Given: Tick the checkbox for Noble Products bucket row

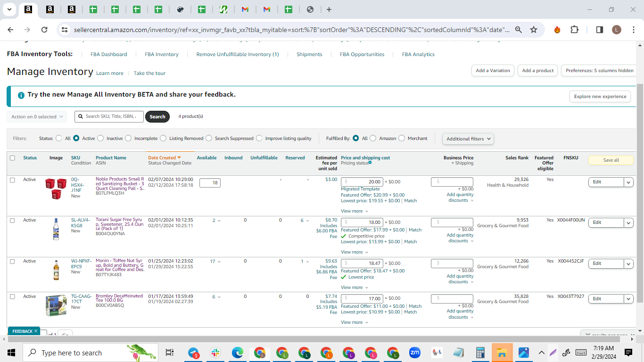Looking at the screenshot, I should coord(12,180).
